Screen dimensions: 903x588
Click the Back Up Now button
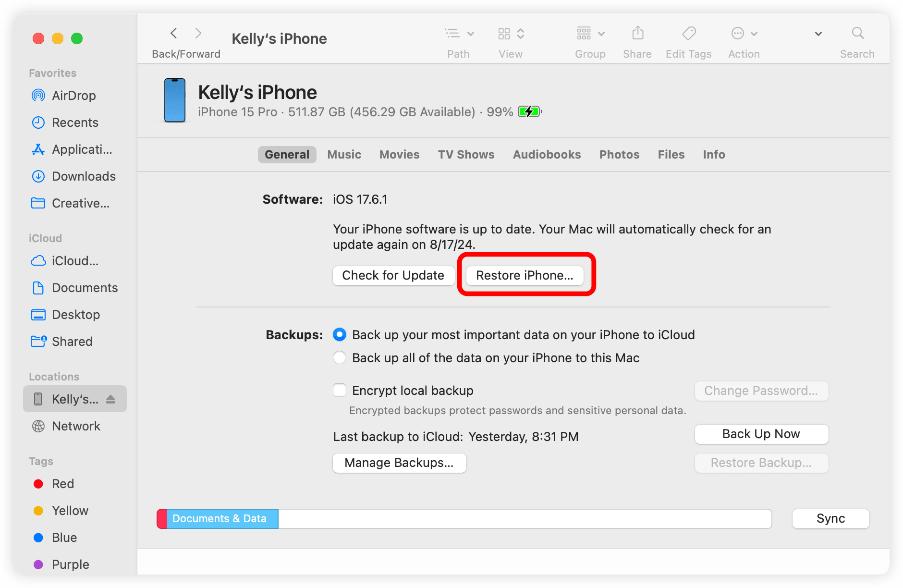pyautogui.click(x=761, y=434)
